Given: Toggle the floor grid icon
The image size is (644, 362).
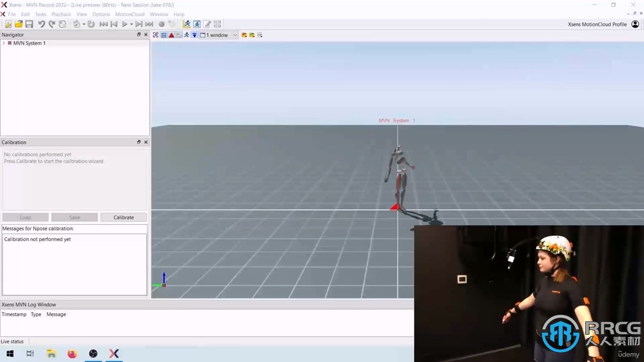Looking at the screenshot, I should [164, 35].
